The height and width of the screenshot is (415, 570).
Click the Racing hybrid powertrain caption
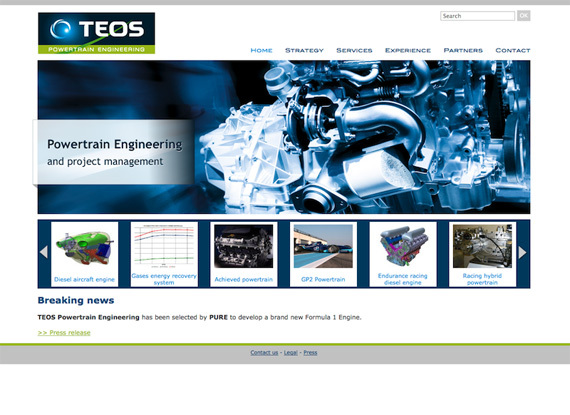click(x=482, y=279)
